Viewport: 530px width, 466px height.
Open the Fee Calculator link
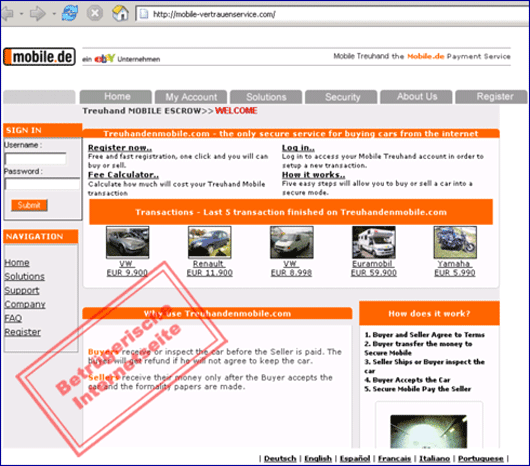pos(123,175)
